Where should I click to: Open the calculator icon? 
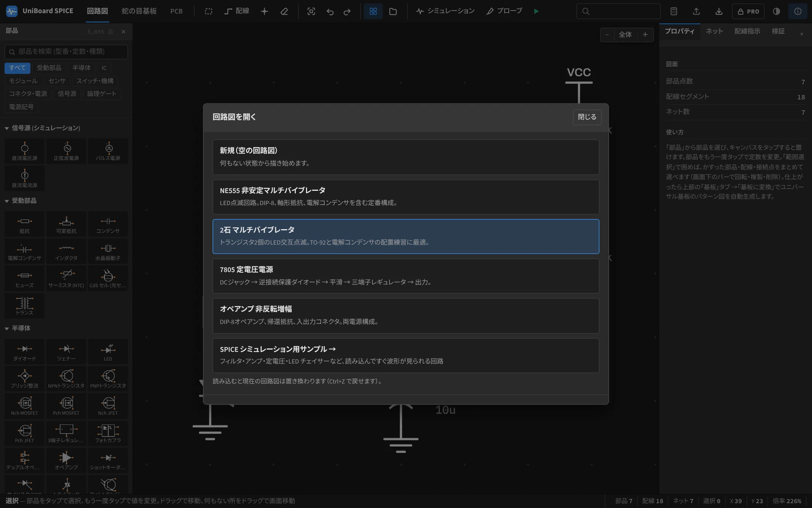674,11
